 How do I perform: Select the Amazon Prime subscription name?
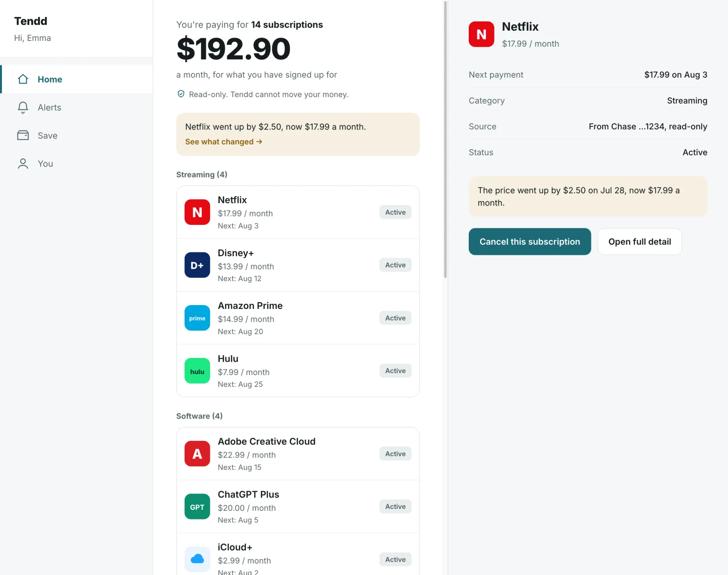250,306
